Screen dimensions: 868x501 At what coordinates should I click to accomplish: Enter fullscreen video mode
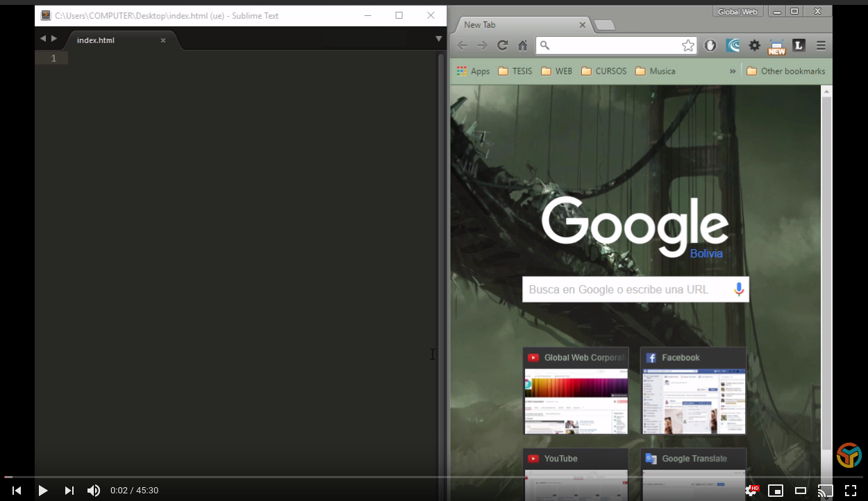(850, 491)
